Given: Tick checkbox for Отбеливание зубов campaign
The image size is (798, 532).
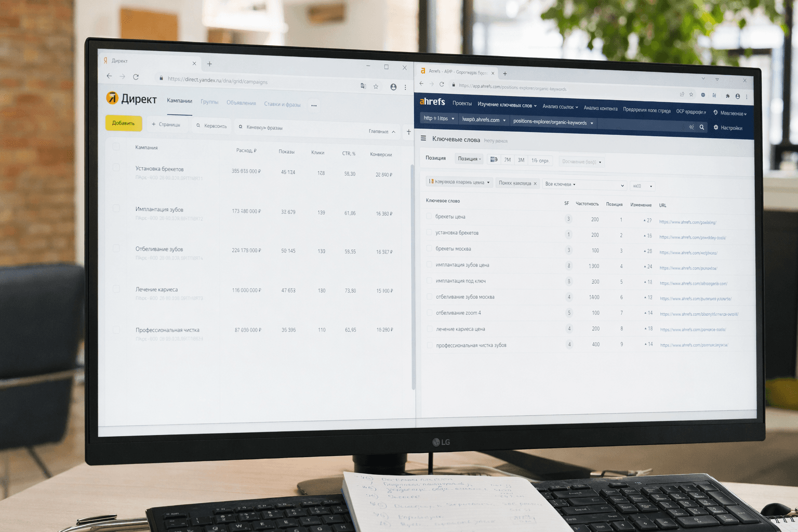Looking at the screenshot, I should click(116, 248).
